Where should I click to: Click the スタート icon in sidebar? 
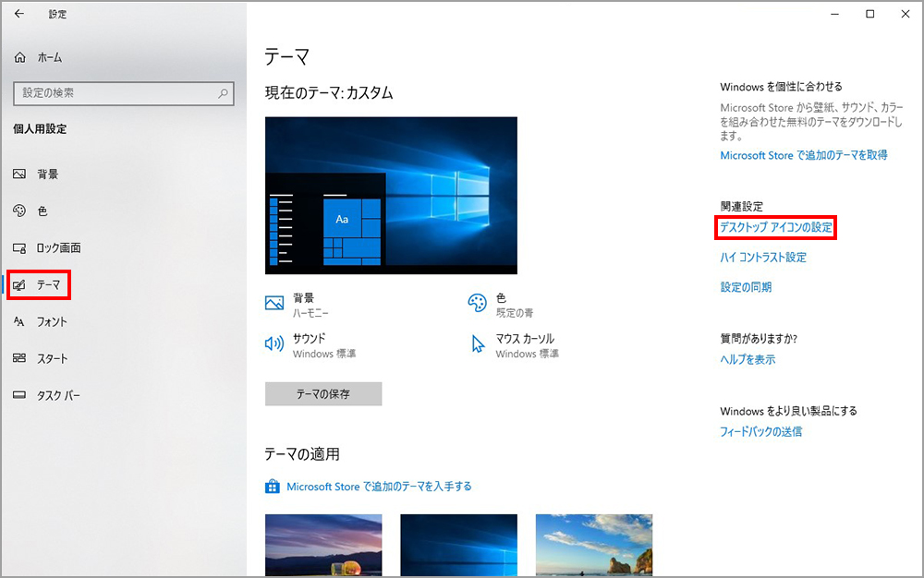pos(19,358)
